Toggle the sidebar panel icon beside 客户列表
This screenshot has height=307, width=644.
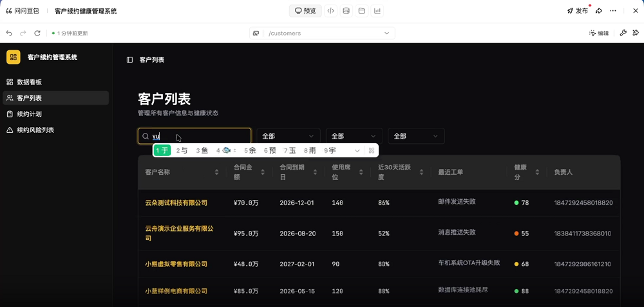pyautogui.click(x=130, y=60)
